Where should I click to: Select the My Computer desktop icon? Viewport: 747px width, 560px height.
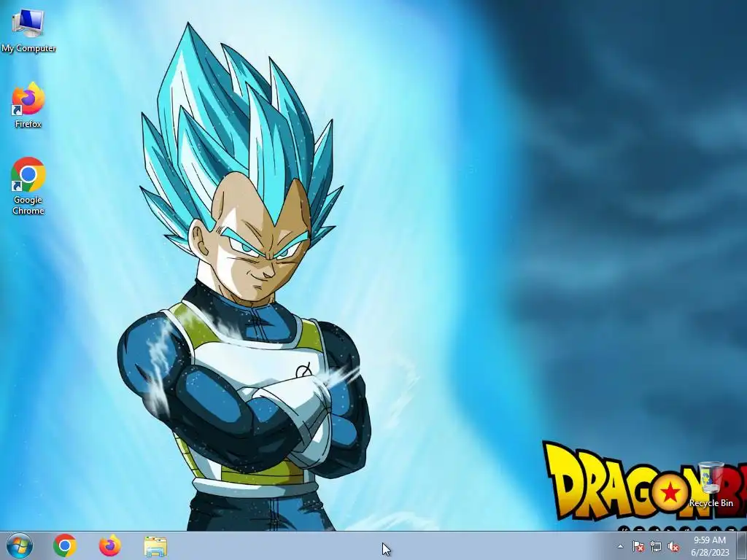click(x=28, y=31)
